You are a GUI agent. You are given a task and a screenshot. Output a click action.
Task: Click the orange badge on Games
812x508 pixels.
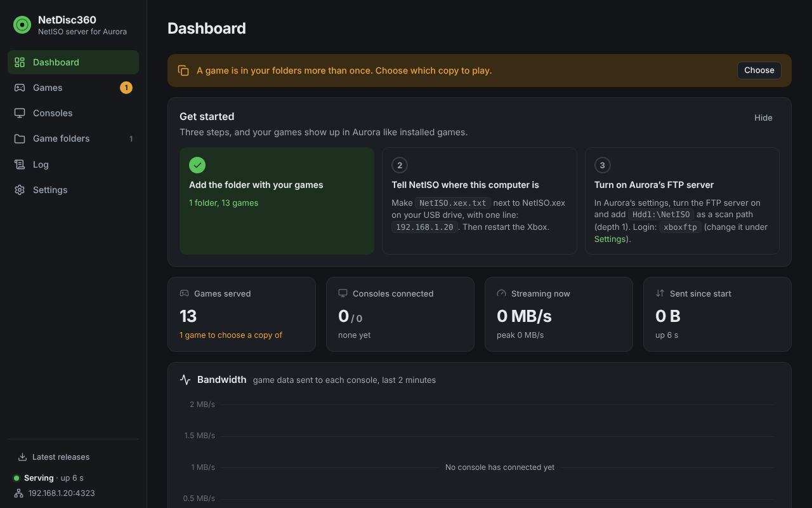(126, 88)
